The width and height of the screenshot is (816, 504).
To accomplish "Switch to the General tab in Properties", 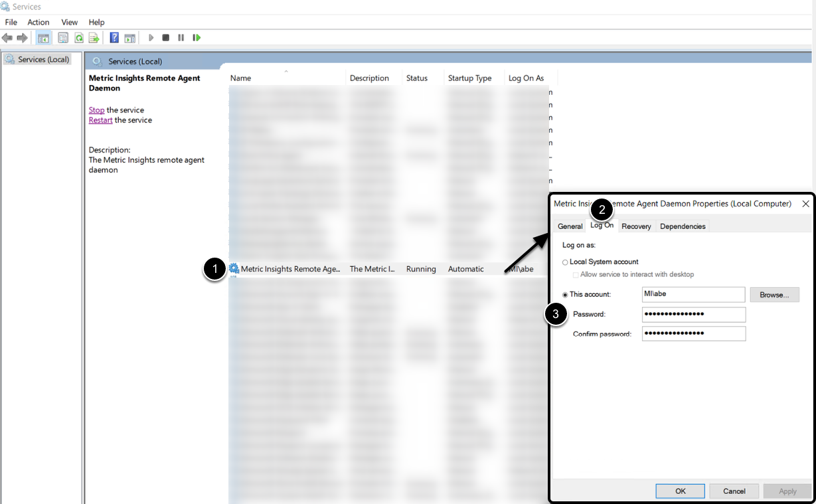I will pos(570,226).
